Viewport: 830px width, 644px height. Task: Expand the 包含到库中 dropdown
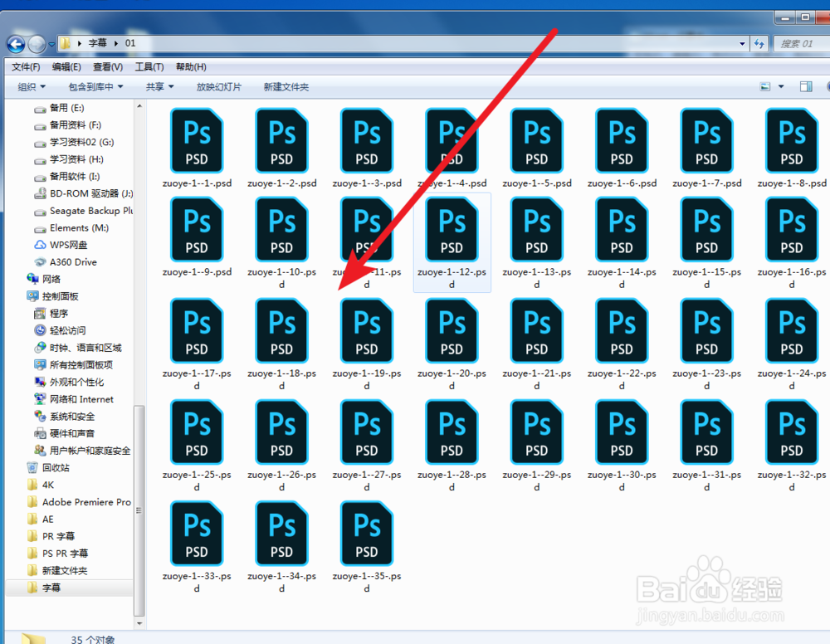pyautogui.click(x=95, y=87)
